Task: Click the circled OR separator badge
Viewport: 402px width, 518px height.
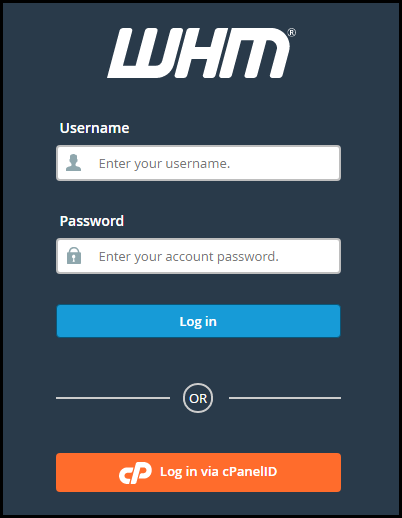Action: tap(198, 398)
